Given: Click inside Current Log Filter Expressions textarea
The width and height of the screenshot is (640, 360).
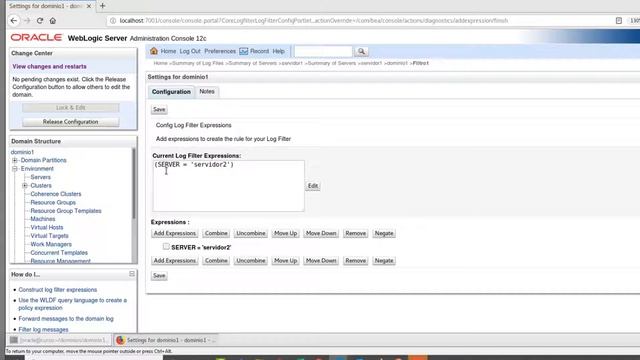Looking at the screenshot, I should [x=228, y=186].
